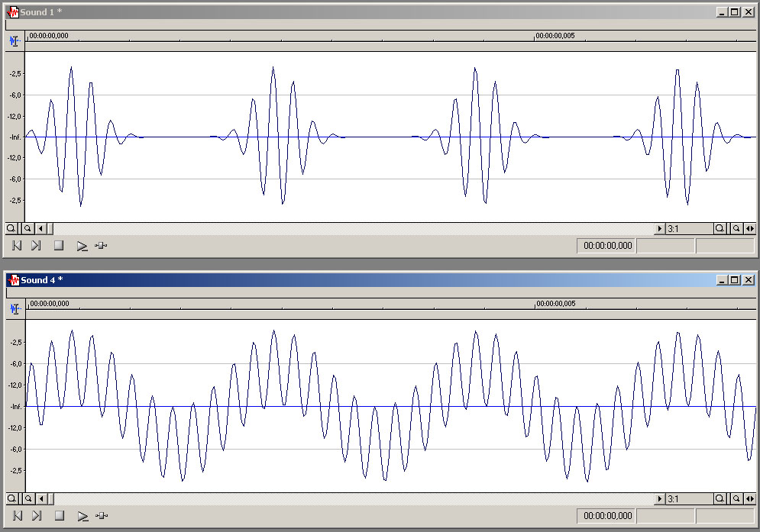Open the Sound 1 title bar icon menu
Screen dimensions: 760x532
point(13,12)
